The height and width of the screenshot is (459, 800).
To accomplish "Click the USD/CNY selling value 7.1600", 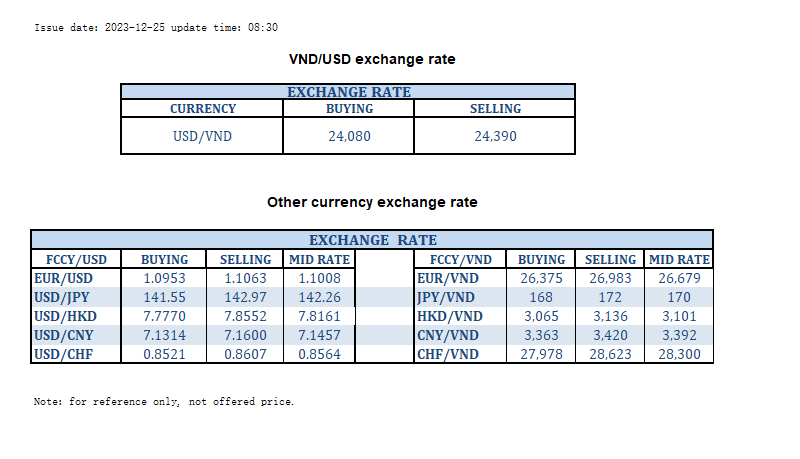I will 245,334.
